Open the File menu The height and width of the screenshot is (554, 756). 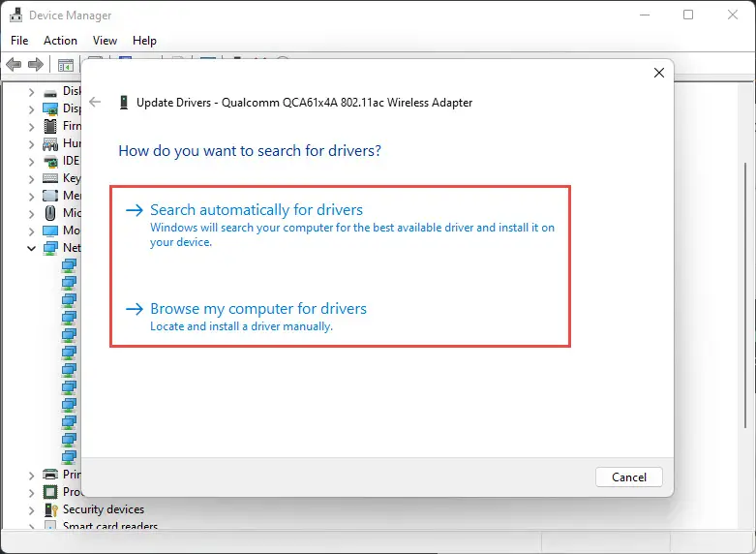(19, 41)
